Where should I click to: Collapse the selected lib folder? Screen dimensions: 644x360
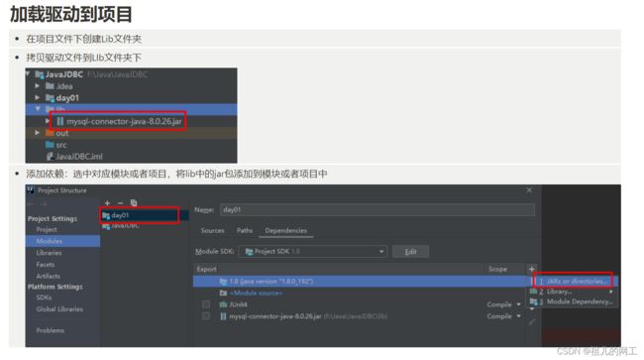[x=38, y=109]
